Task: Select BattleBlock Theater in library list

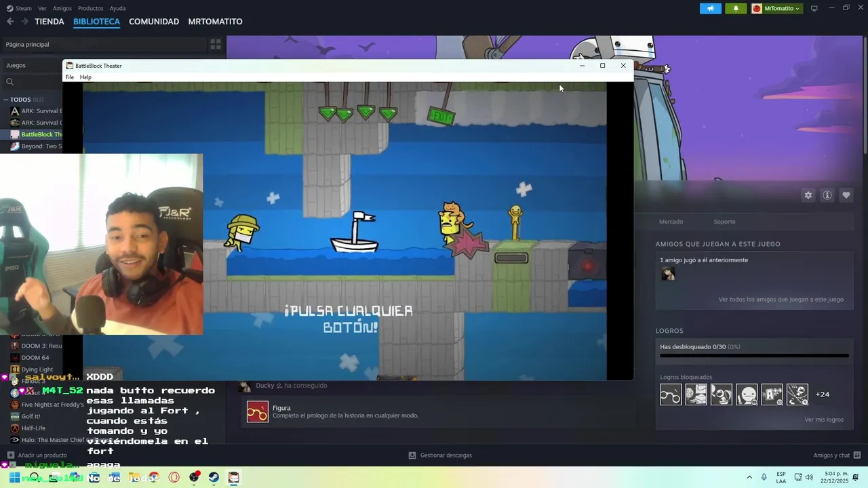Action: pos(35,134)
